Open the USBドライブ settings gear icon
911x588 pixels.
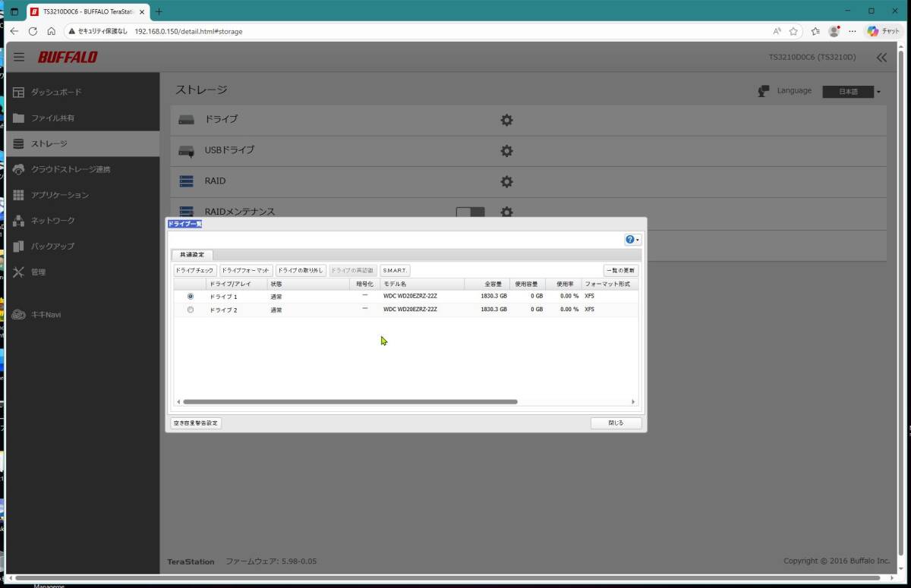click(506, 151)
